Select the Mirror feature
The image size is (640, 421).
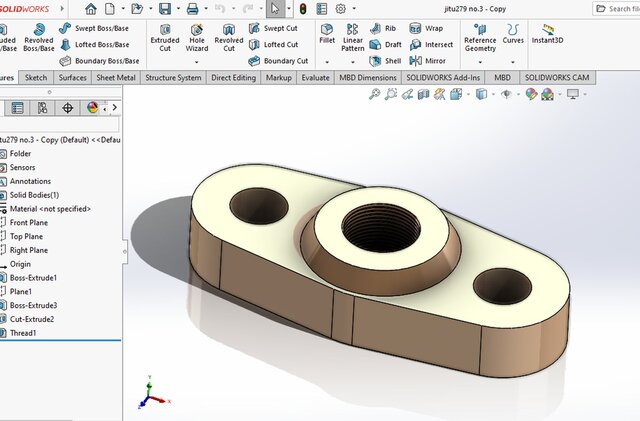coord(427,61)
